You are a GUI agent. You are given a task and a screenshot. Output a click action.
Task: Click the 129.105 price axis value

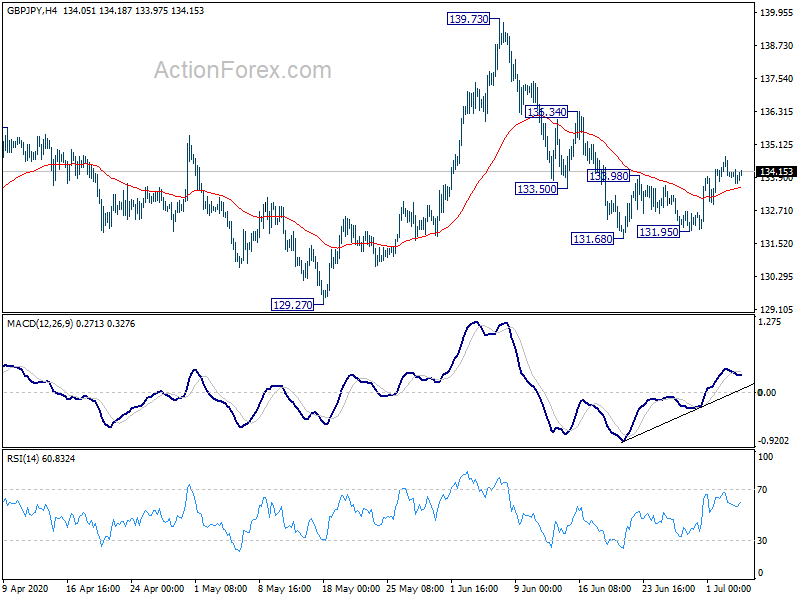[777, 310]
